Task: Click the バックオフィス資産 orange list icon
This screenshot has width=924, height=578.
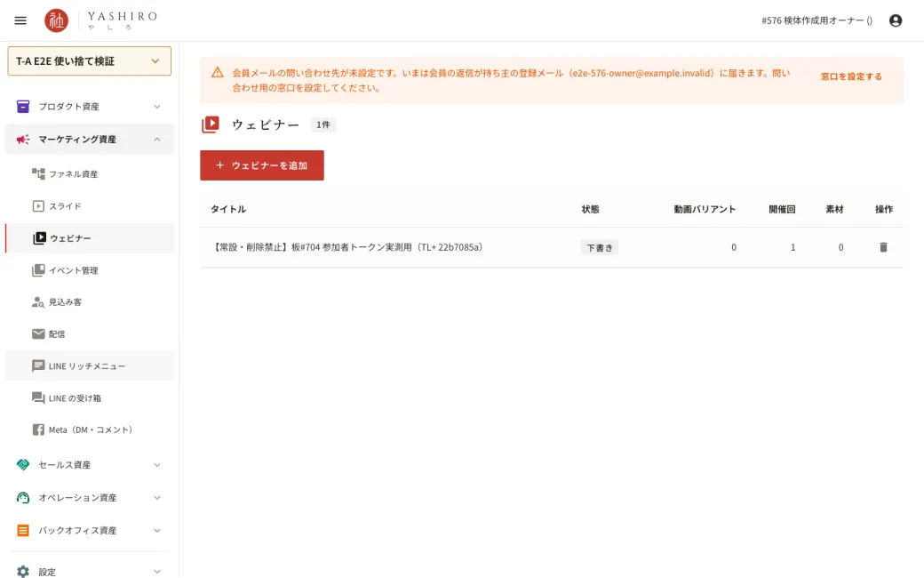Action: coord(23,530)
